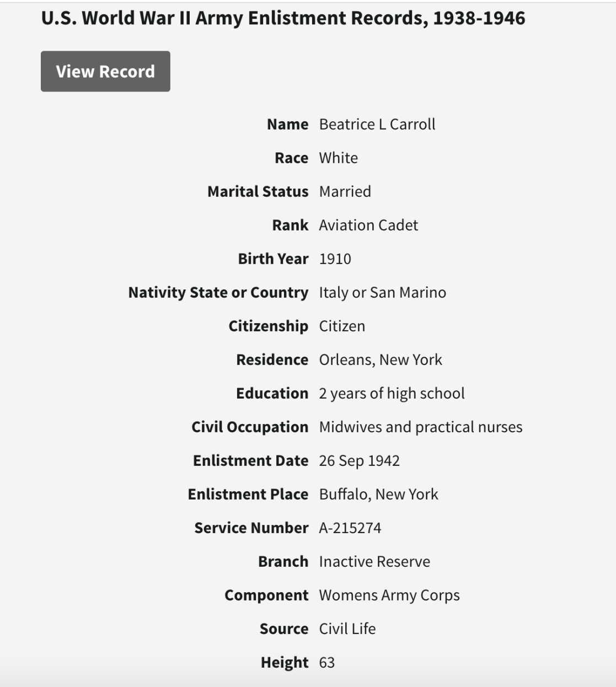Click the Height value 63

click(327, 663)
